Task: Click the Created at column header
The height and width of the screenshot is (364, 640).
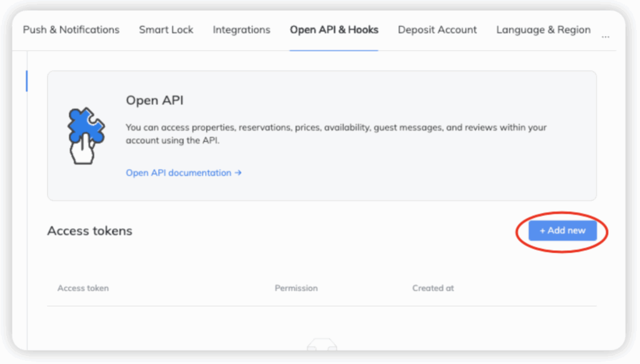Action: point(433,288)
